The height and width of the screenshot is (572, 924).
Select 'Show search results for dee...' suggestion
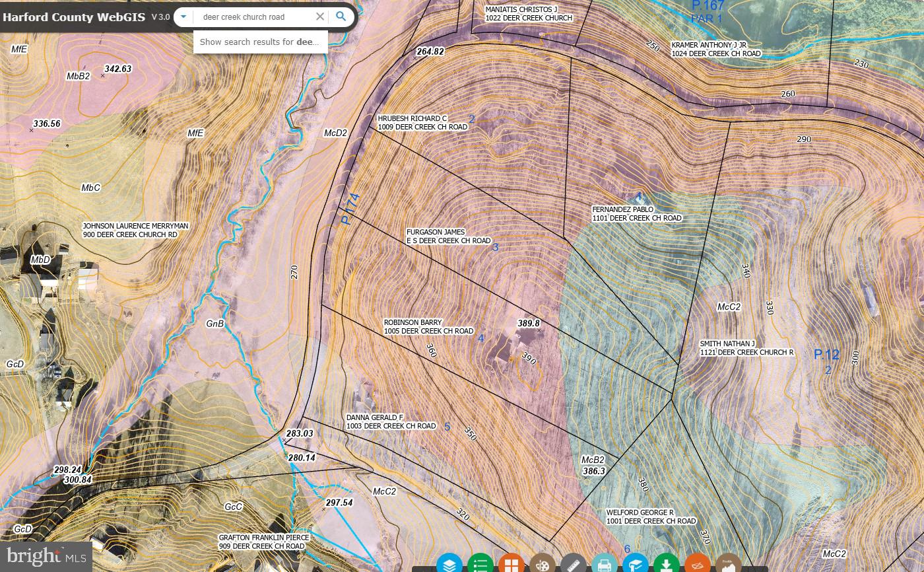260,42
